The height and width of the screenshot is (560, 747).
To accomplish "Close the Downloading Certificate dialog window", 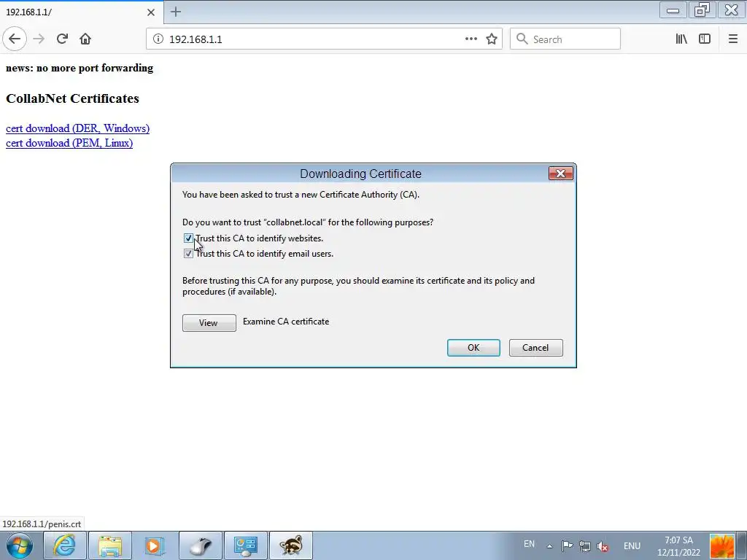I will tap(561, 174).
